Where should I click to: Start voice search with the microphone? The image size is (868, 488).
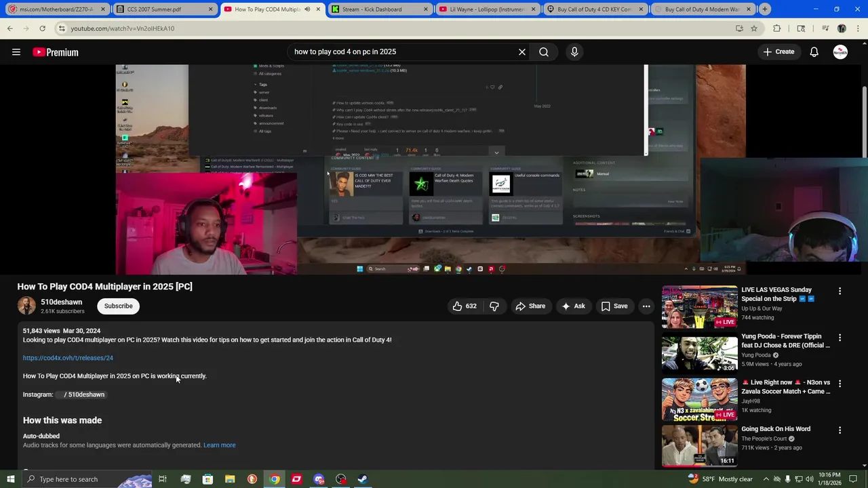574,52
